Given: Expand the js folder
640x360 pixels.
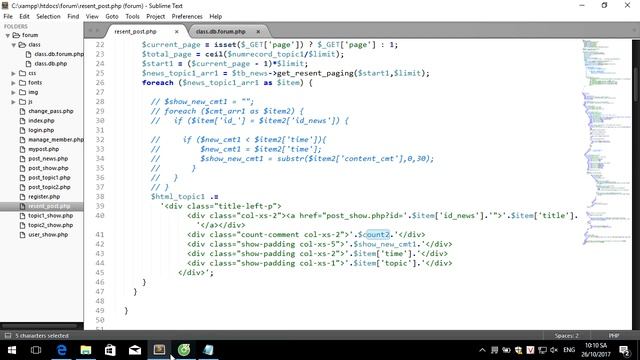Looking at the screenshot, I should click(13, 102).
